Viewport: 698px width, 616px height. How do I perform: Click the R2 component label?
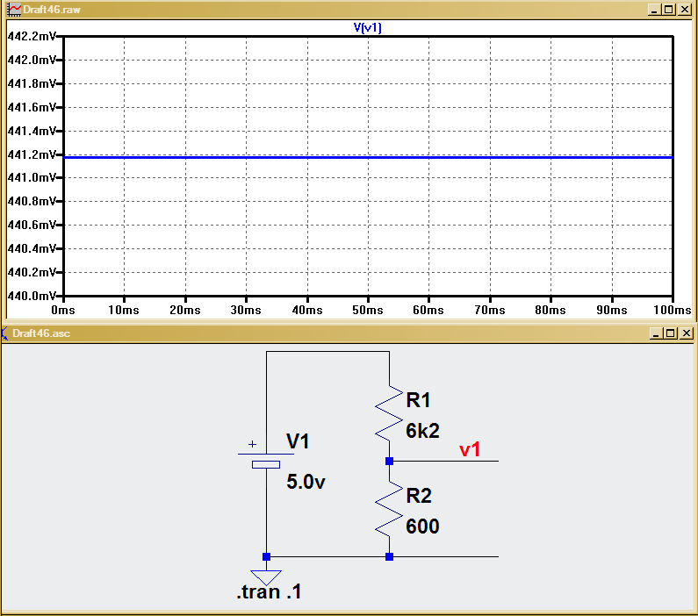(x=419, y=496)
